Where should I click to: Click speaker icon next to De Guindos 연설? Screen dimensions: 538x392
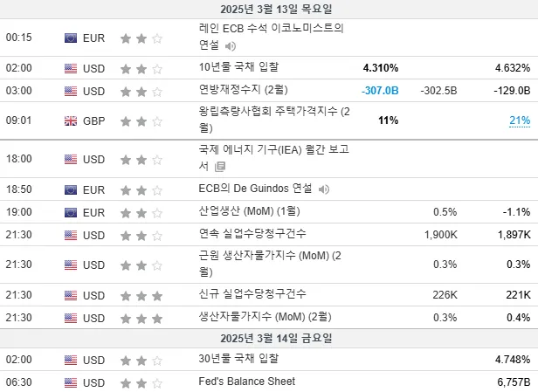(323, 189)
